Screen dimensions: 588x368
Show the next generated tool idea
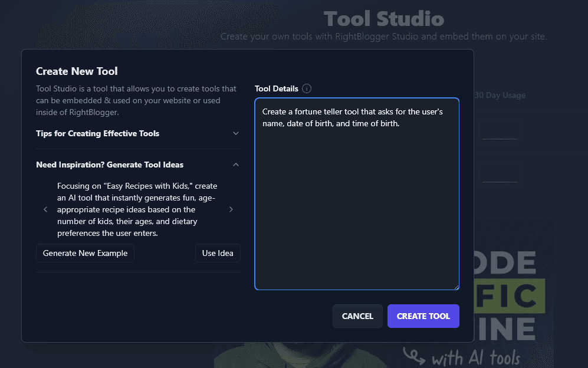(231, 209)
